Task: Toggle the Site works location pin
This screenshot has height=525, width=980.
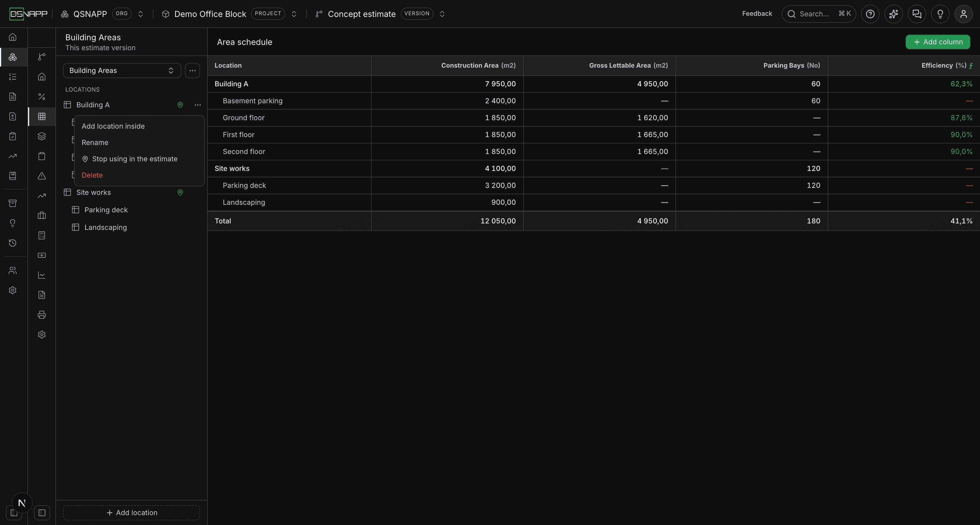Action: point(180,192)
